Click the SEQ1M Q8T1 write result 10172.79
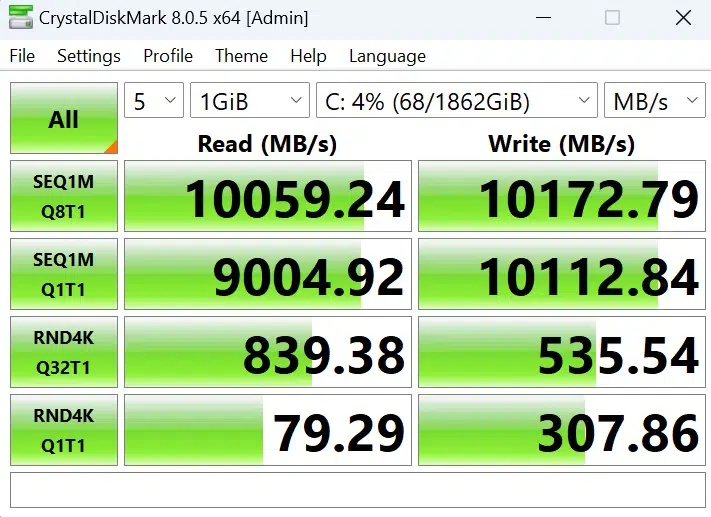Viewport: 711px width, 517px height. (562, 196)
